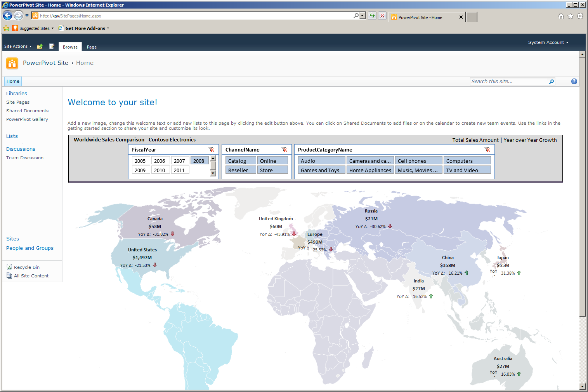Close the PowerPivot Site - Home tab
The height and width of the screenshot is (392, 588).
coord(461,17)
